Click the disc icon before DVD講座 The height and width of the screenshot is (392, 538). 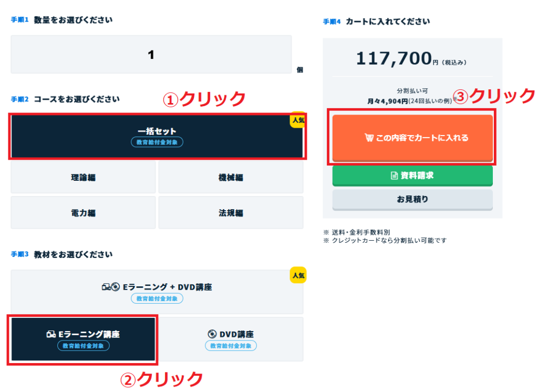pos(212,334)
